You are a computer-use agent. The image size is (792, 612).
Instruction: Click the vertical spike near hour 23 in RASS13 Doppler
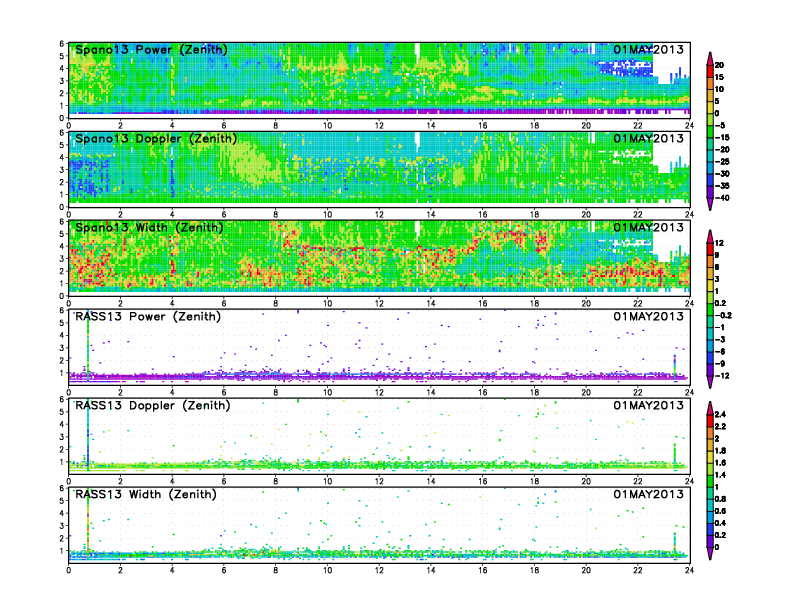[x=675, y=454]
